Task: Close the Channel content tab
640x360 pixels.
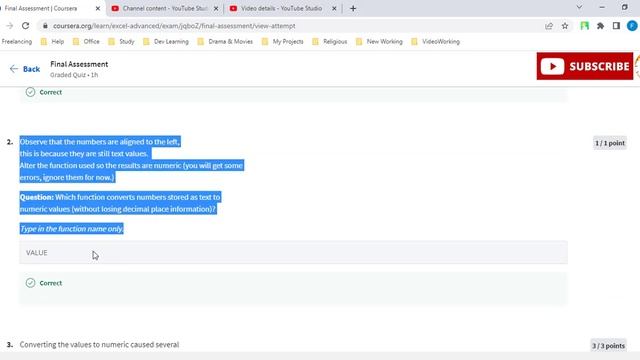Action: click(x=216, y=8)
